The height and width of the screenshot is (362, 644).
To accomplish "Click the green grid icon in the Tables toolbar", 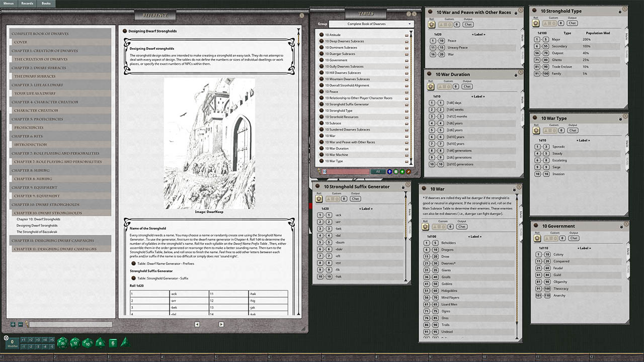I will tap(396, 172).
